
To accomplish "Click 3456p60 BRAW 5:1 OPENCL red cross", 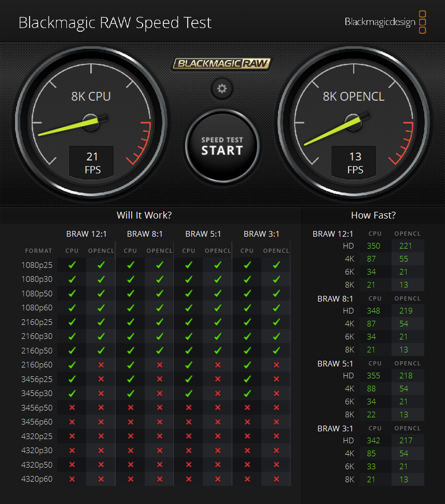I will (218, 421).
